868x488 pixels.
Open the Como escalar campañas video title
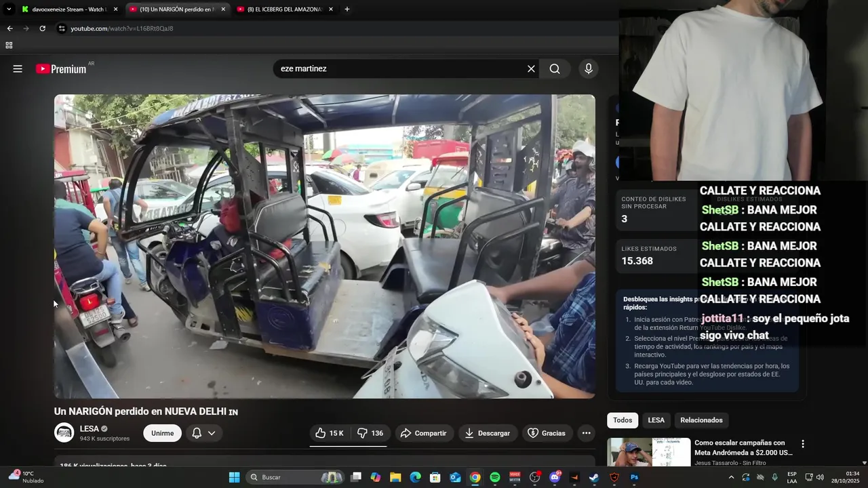(743, 447)
